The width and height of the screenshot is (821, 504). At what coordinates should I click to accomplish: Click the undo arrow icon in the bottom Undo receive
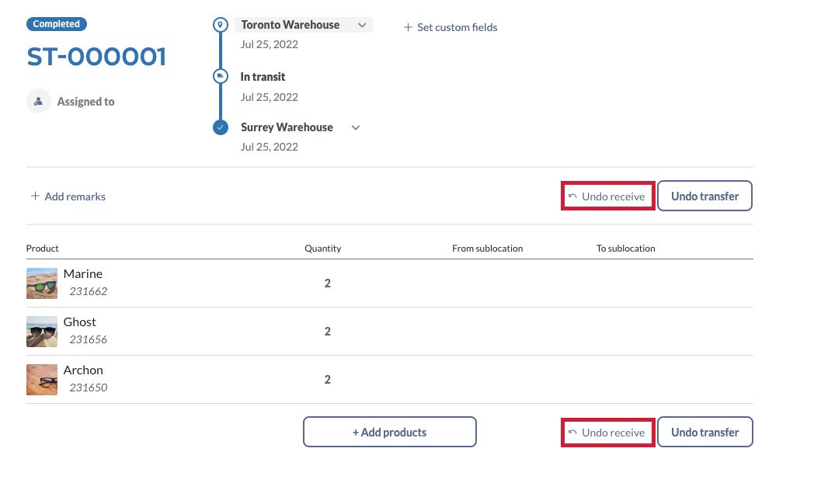tap(572, 433)
